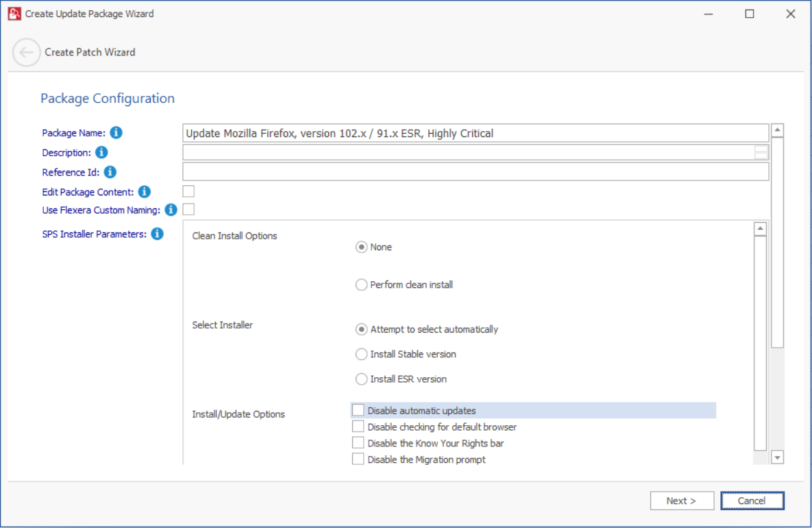Click info icon for Use Flexera Custom Naming
The width and height of the screenshot is (812, 528).
[x=171, y=210]
